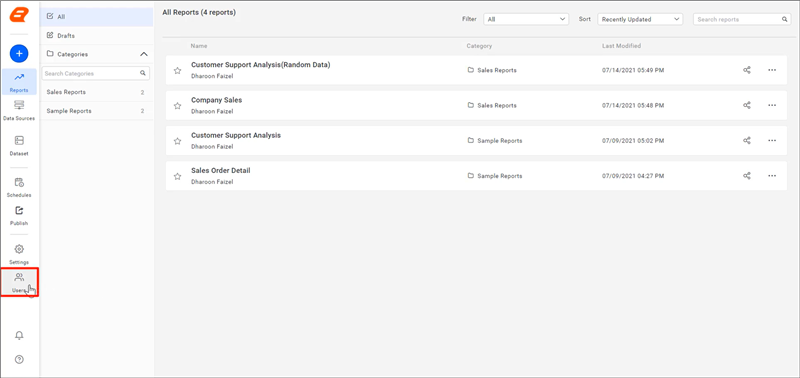Share the Company Sales report
Viewport: 800px width, 378px height.
point(747,106)
